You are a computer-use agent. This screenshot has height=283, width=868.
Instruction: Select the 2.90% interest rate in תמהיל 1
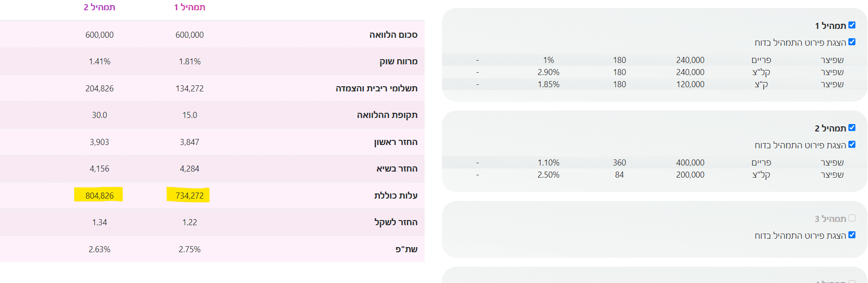548,72
